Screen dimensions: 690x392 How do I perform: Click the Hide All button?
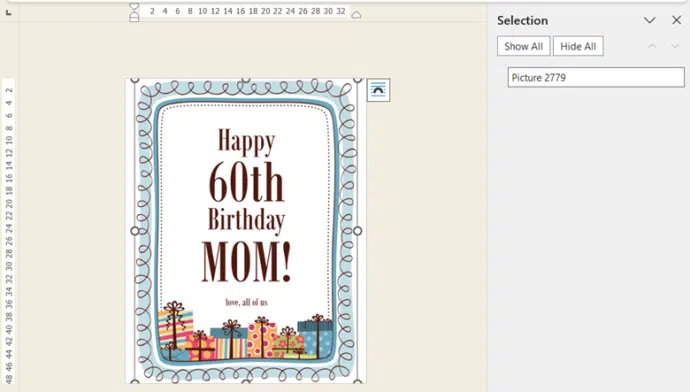point(578,46)
